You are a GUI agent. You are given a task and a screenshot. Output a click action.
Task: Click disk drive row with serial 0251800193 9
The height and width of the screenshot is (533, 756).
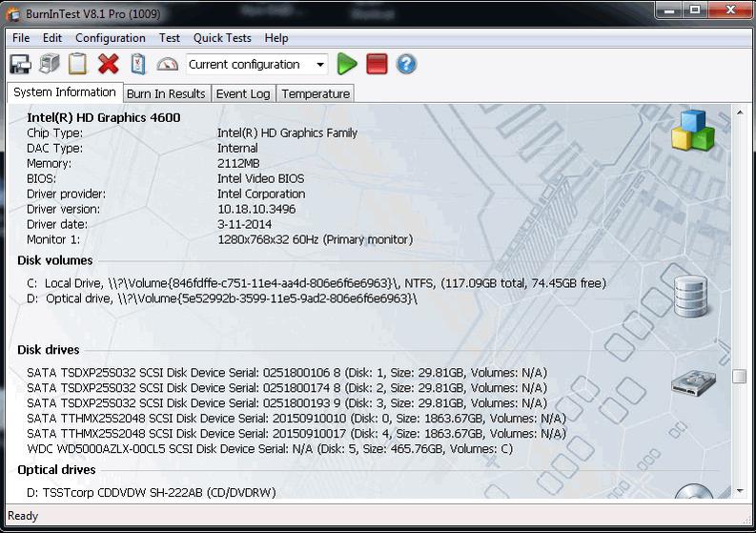[287, 403]
